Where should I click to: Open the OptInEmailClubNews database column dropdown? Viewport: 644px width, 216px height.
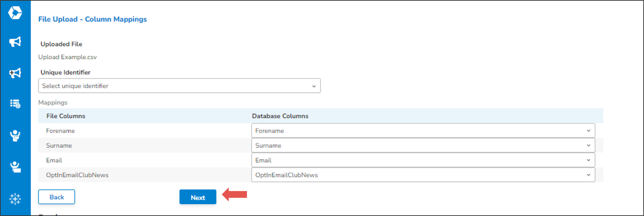[x=423, y=175]
